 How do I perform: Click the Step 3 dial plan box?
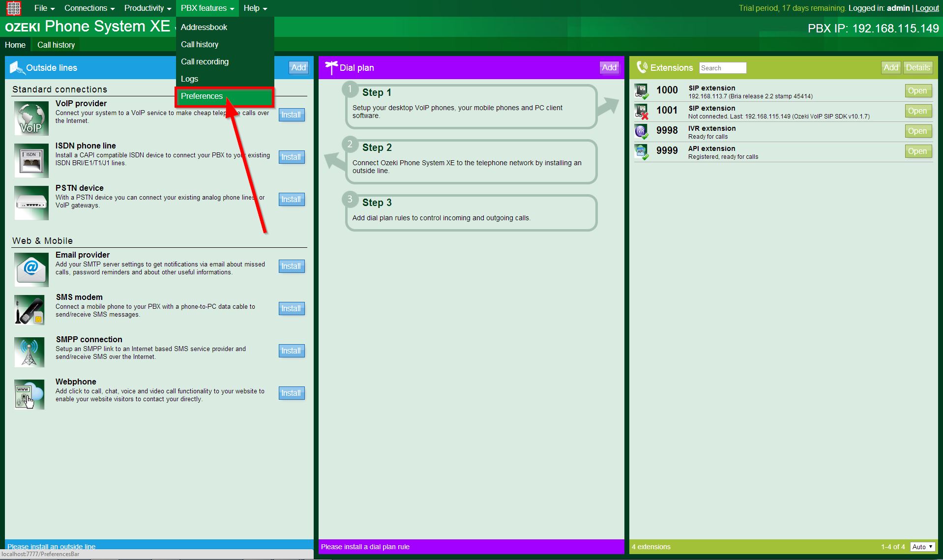(471, 213)
